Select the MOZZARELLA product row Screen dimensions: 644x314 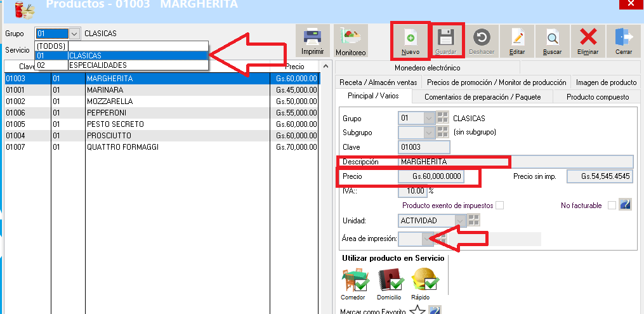(162, 101)
